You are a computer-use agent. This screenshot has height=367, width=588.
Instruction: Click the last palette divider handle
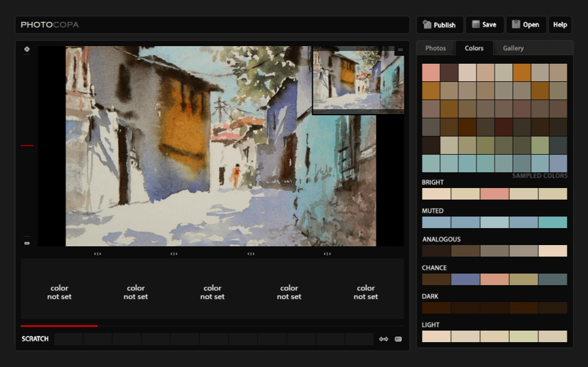pyautogui.click(x=327, y=254)
